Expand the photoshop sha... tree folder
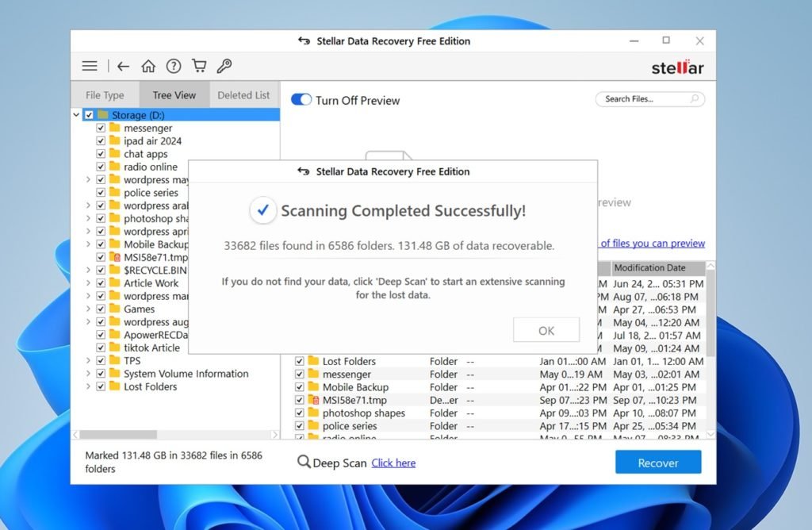This screenshot has height=530, width=812. [x=88, y=218]
